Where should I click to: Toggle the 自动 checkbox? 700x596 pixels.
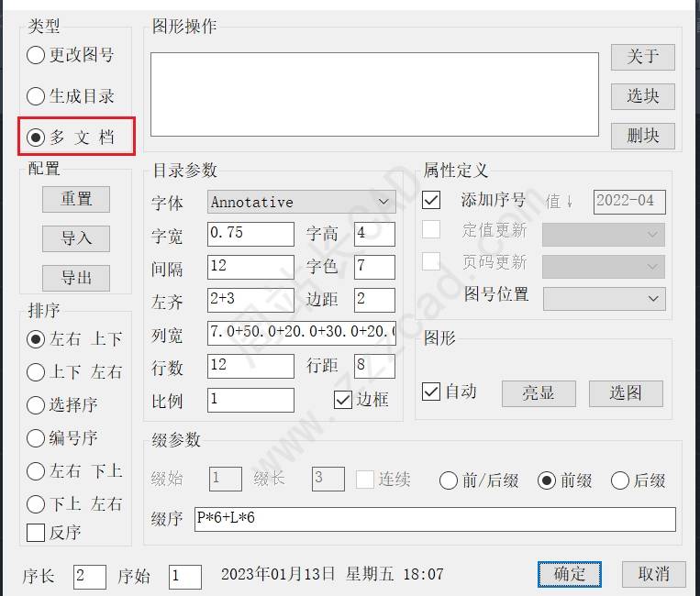[431, 392]
